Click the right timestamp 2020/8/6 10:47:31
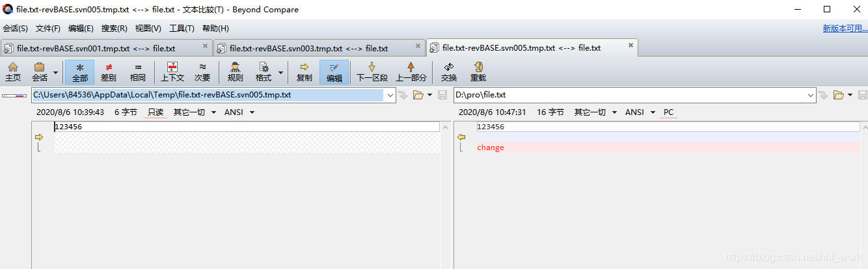Viewport: 868px width, 269px height. tap(493, 112)
